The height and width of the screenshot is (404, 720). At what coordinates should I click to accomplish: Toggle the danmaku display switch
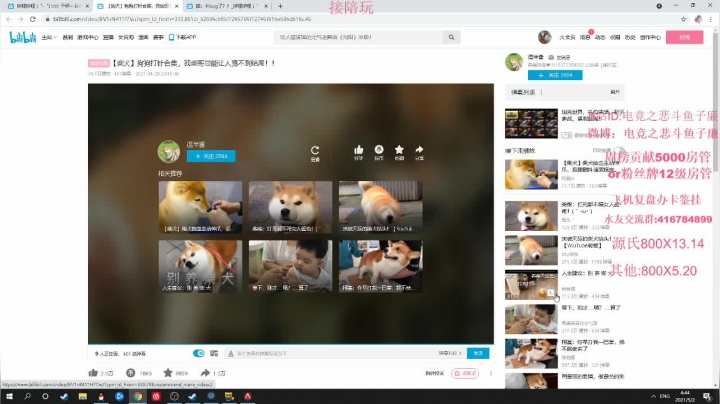[198, 353]
